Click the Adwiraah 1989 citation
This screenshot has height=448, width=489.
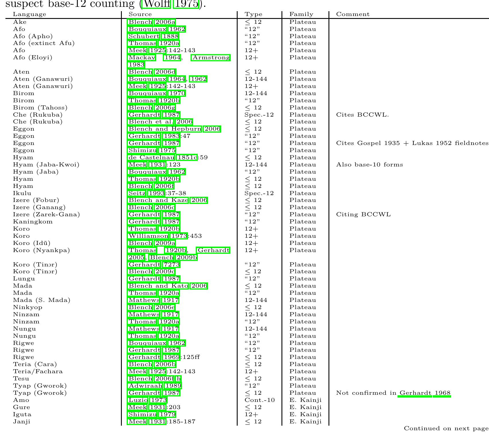(x=155, y=386)
